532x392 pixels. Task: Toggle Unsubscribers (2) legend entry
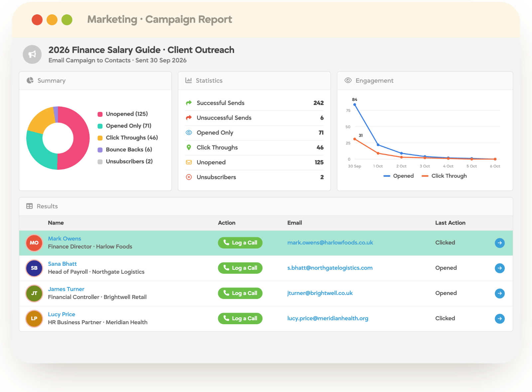tap(125, 161)
